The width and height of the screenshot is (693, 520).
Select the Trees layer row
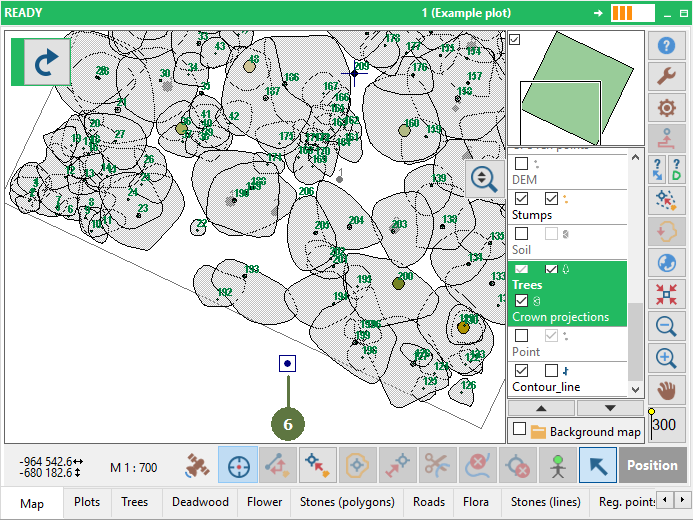coord(567,277)
